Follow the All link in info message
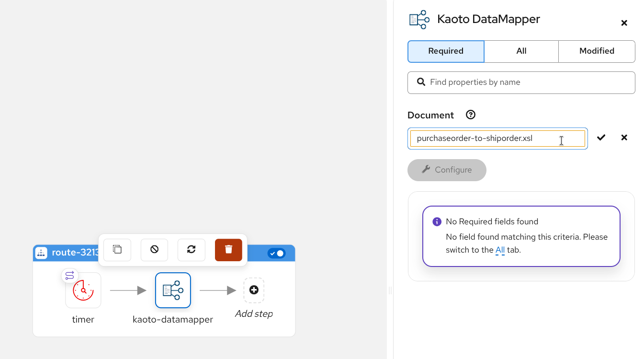Viewport: 644px width, 359px height. coord(500,250)
